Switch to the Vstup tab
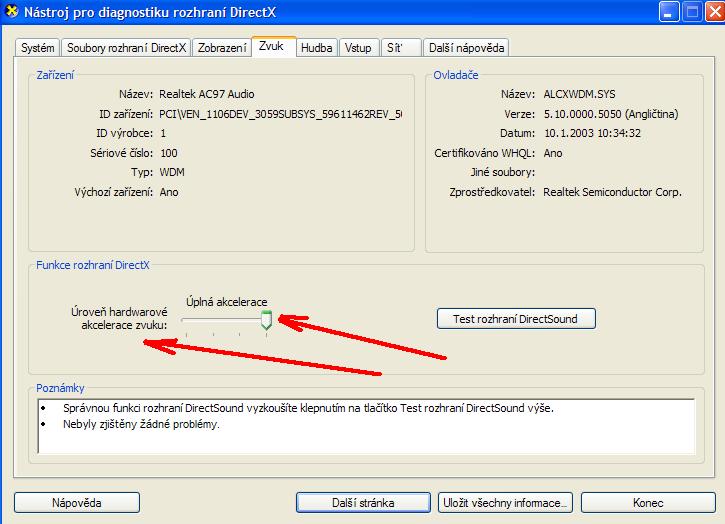Viewport: 725px width, 524px height. click(x=358, y=48)
